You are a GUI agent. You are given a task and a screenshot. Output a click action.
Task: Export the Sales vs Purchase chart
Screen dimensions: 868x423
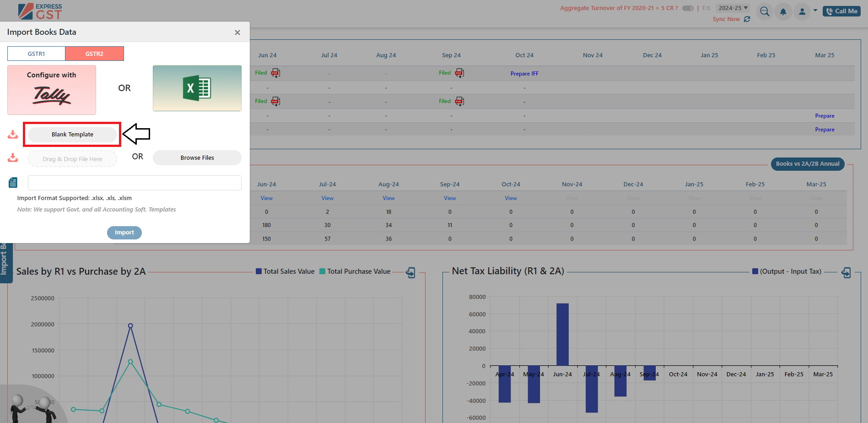(x=410, y=273)
